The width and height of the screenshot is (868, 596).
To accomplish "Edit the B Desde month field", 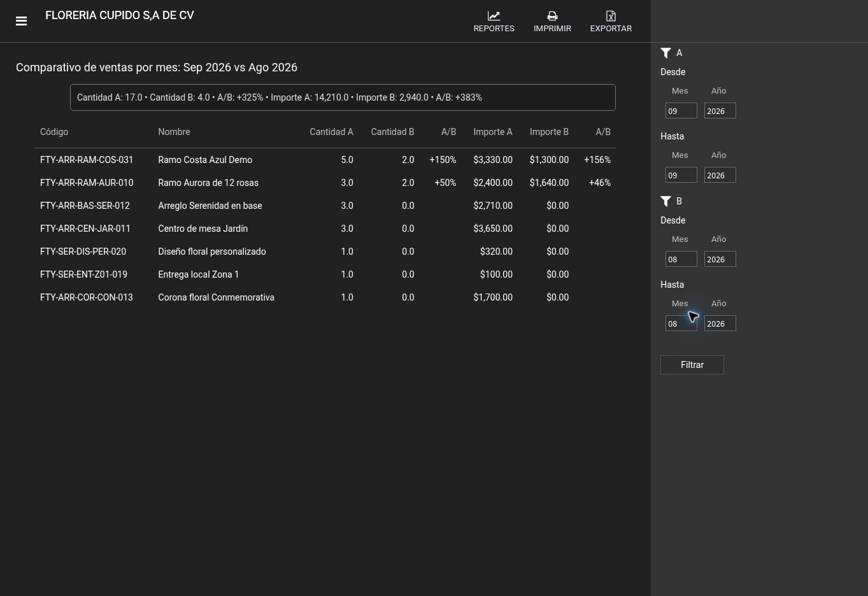I will (681, 259).
